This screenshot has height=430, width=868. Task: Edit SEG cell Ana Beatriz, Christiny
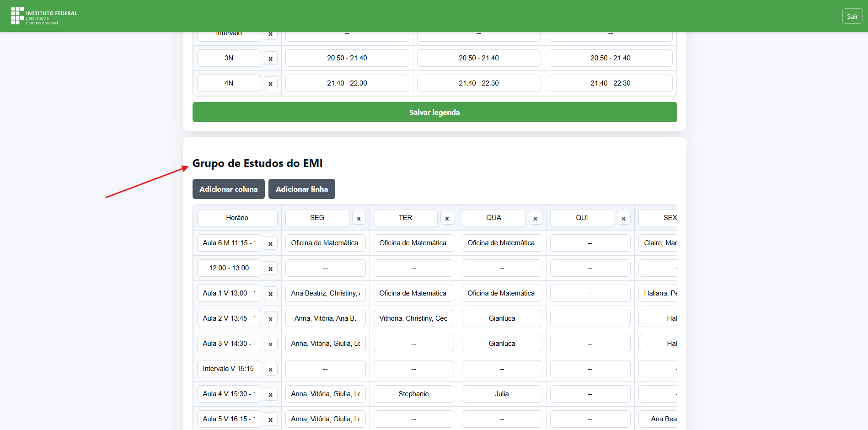[326, 293]
